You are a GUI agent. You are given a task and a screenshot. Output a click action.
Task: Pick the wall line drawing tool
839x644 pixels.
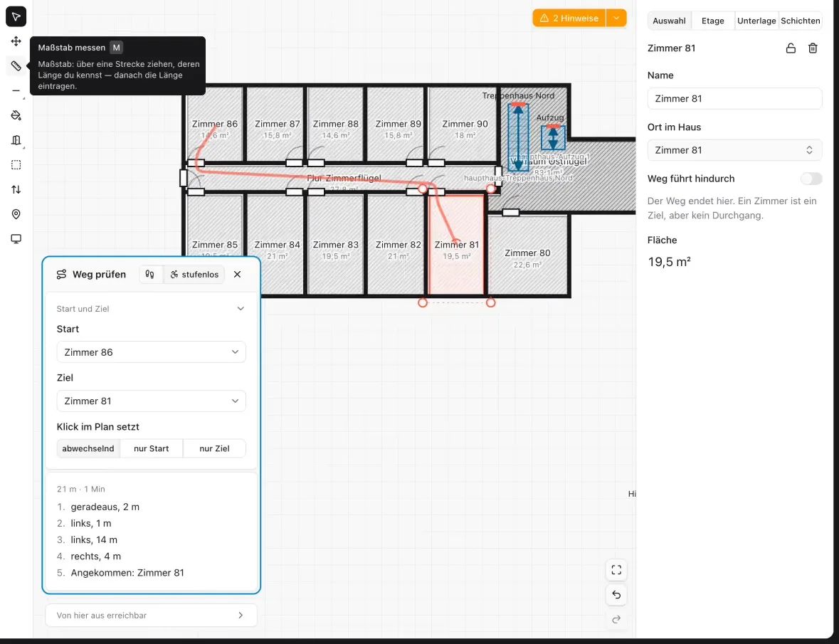[x=16, y=91]
